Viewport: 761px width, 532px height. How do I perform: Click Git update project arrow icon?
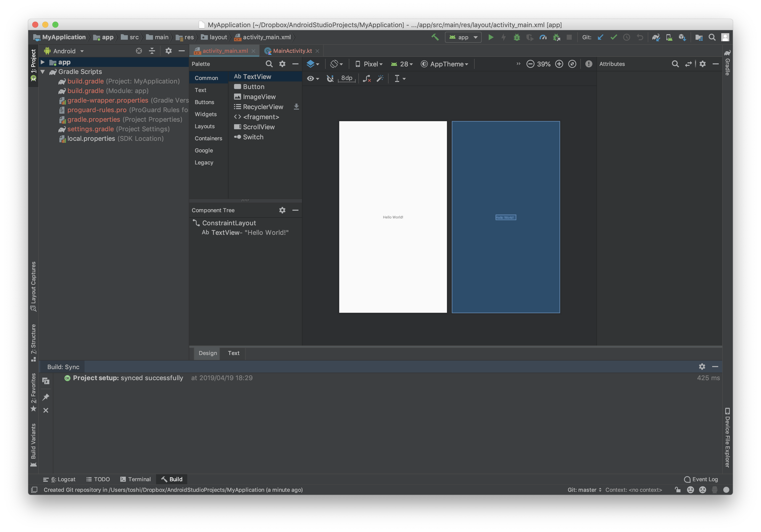pyautogui.click(x=600, y=37)
